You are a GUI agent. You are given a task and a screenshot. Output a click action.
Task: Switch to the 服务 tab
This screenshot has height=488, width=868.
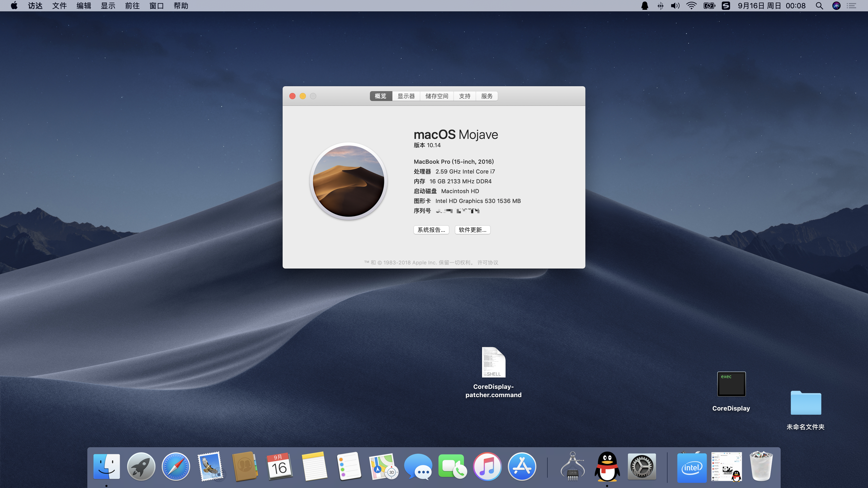click(487, 96)
